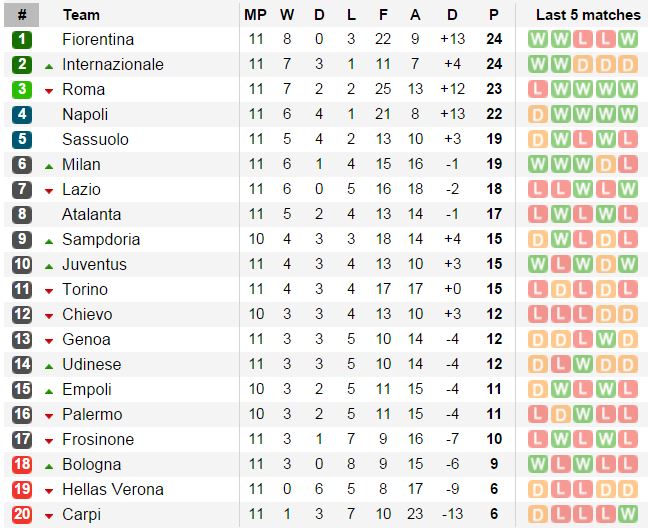The image size is (648, 528).
Task: Click the red position 18 badge for Bologna
Action: (22, 464)
